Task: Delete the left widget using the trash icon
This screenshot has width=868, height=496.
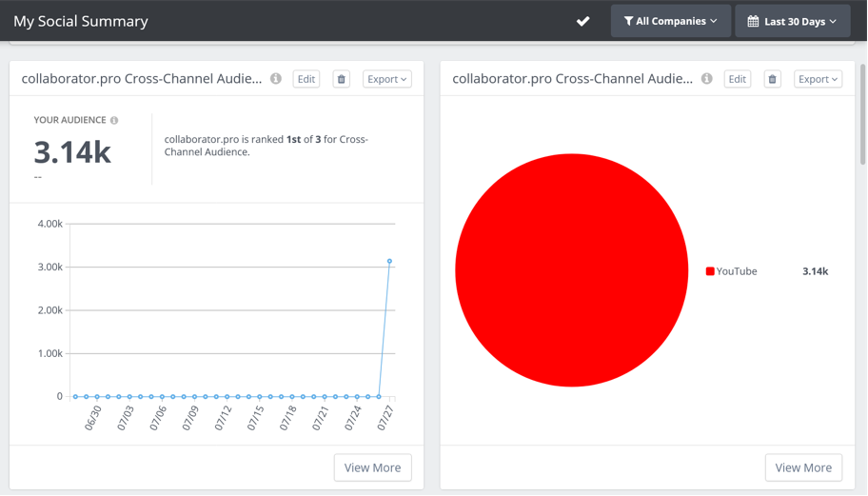Action: tap(342, 79)
